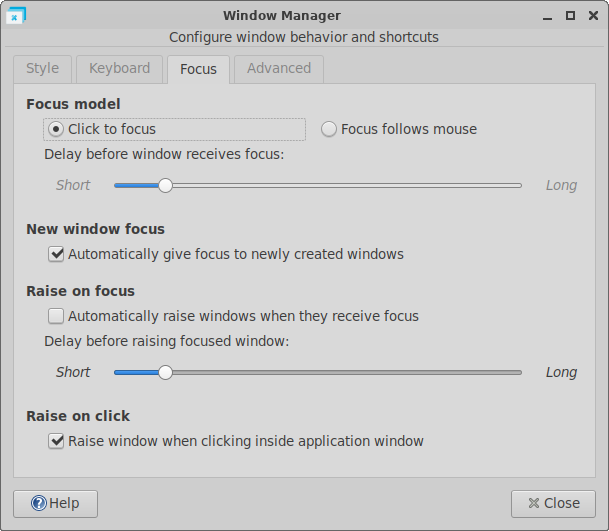This screenshot has width=609, height=531.
Task: Open the window menu icon in title bar
Action: pyautogui.click(x=16, y=15)
